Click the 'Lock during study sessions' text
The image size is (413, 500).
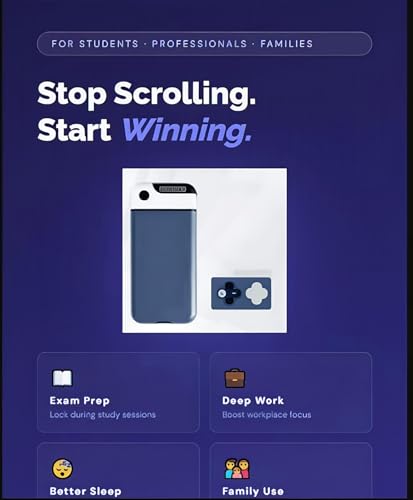pyautogui.click(x=103, y=415)
